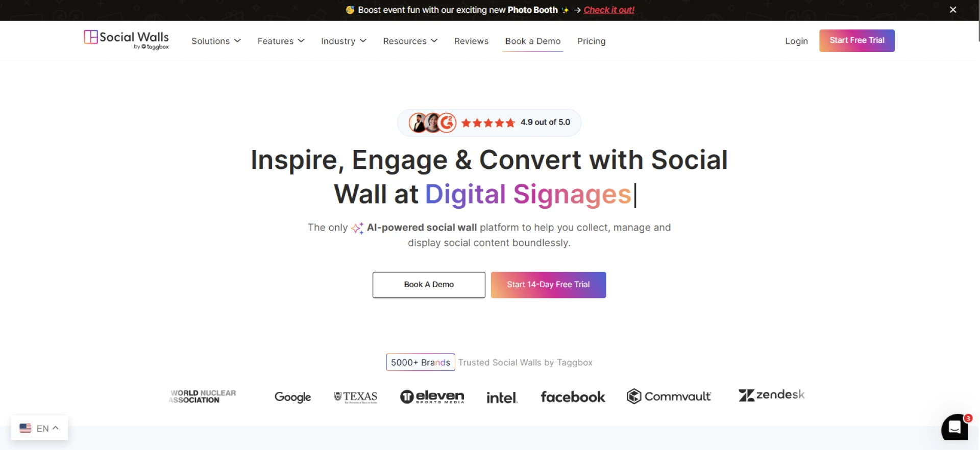The width and height of the screenshot is (980, 450).
Task: Open the Pricing page
Action: click(592, 41)
